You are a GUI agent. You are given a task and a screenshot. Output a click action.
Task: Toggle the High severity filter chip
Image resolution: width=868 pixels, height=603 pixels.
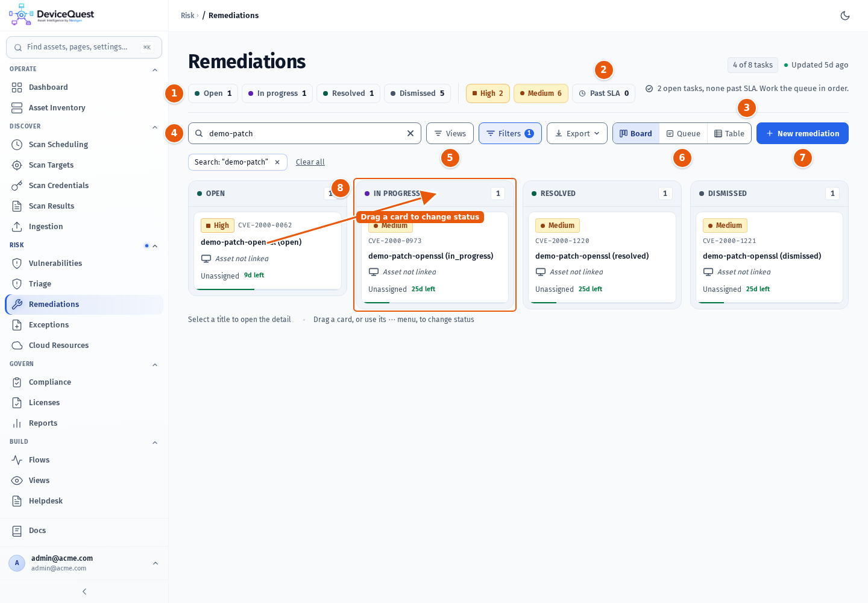tap(488, 93)
